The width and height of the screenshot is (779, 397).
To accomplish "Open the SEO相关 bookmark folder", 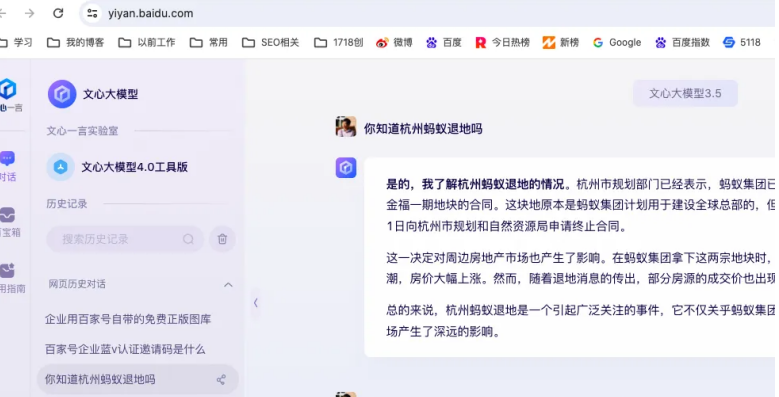I will [x=271, y=43].
